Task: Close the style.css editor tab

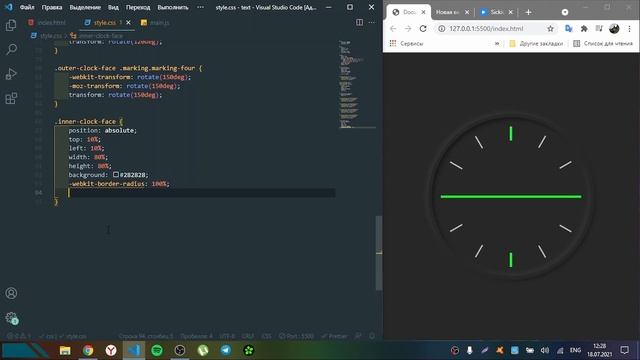Action: coord(128,22)
